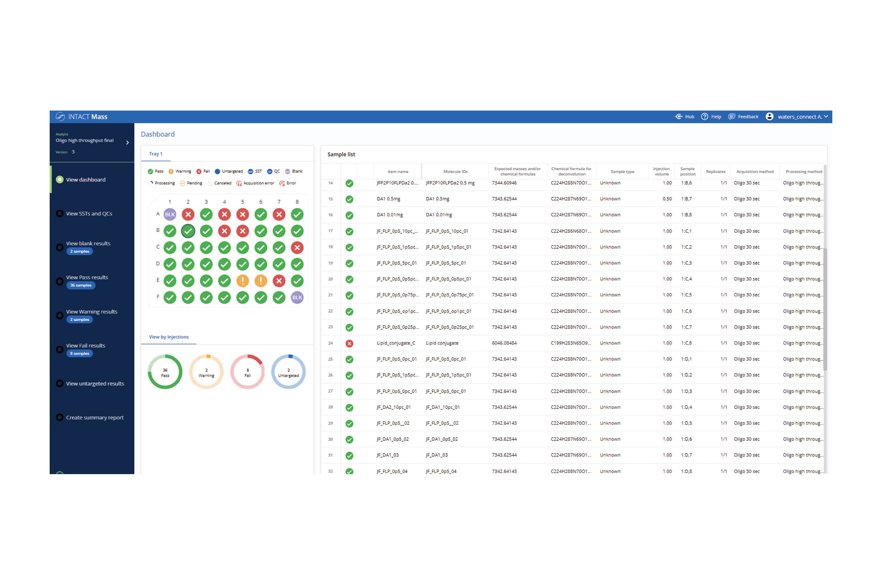Click fail status icon for Lipid_conjugate_C row
This screenshot has width=882, height=588.
tap(349, 343)
